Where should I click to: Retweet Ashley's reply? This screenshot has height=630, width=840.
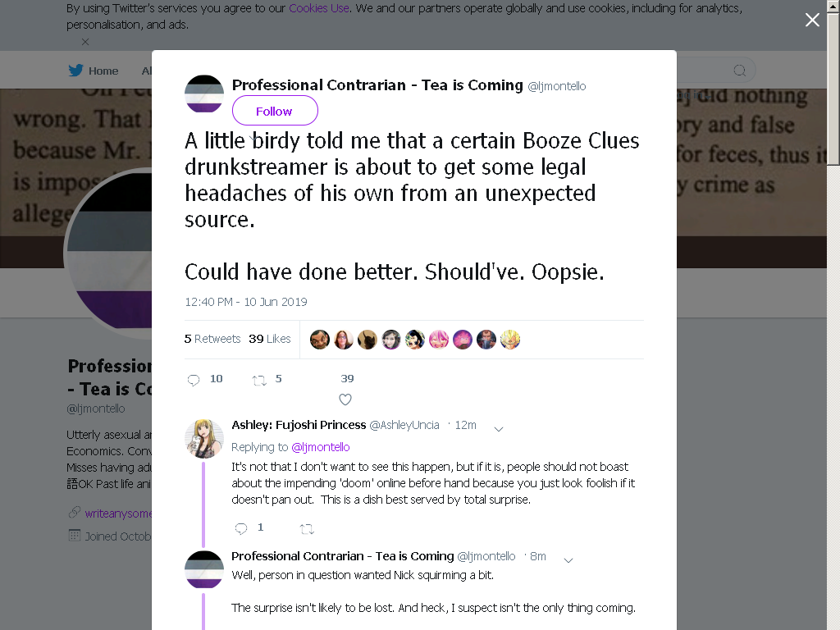[x=307, y=529]
